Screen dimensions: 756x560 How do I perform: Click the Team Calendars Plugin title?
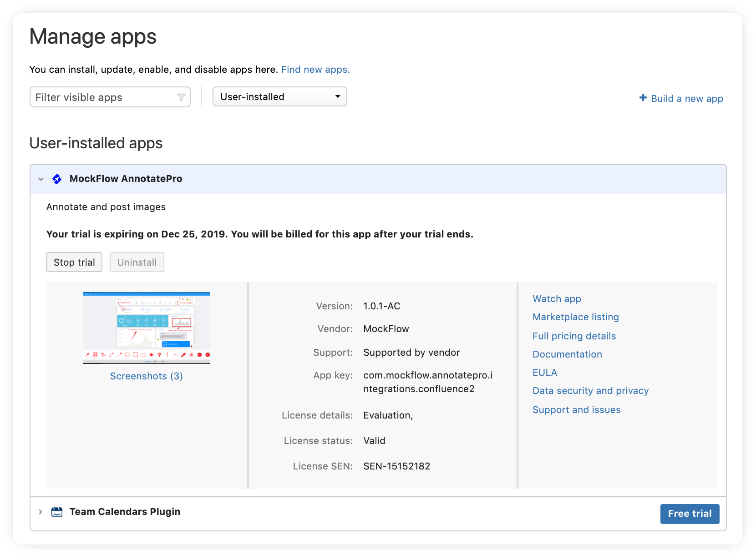[x=125, y=512]
